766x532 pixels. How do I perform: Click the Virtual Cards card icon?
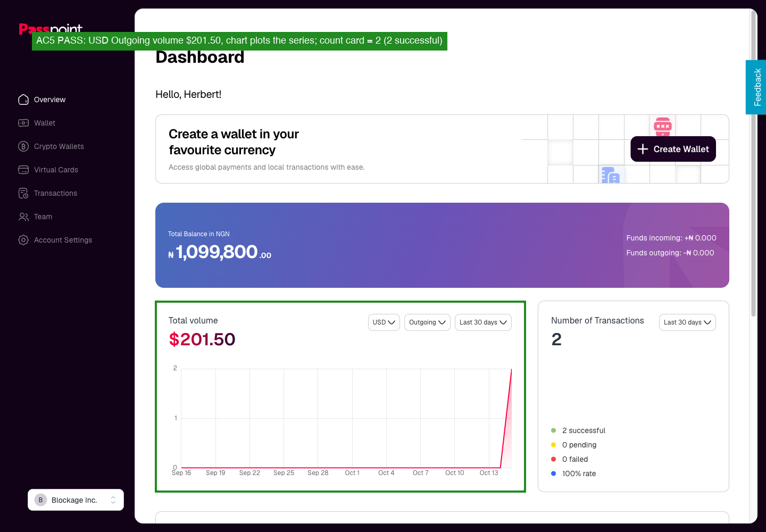(23, 170)
